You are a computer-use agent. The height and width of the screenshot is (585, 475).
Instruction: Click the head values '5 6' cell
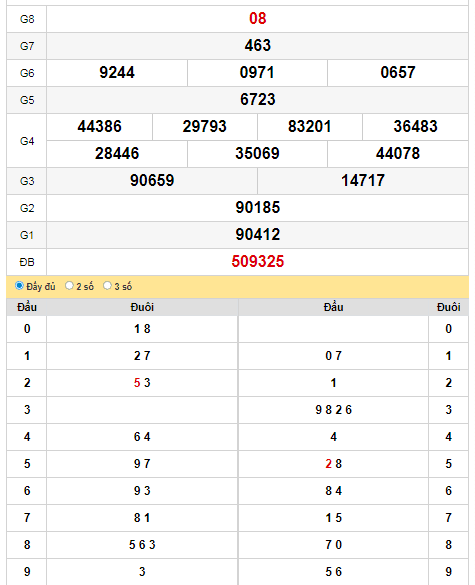tap(333, 572)
